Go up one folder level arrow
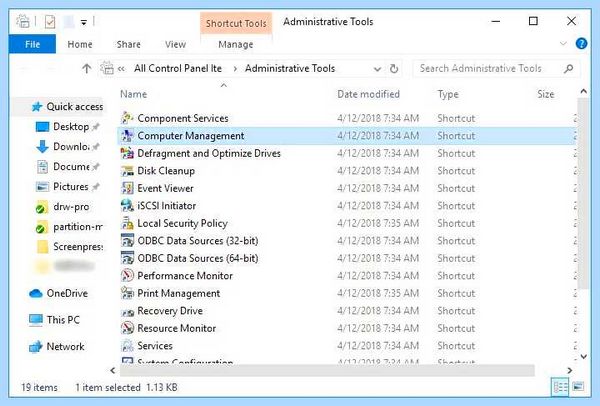This screenshot has width=600, height=406. [x=86, y=68]
